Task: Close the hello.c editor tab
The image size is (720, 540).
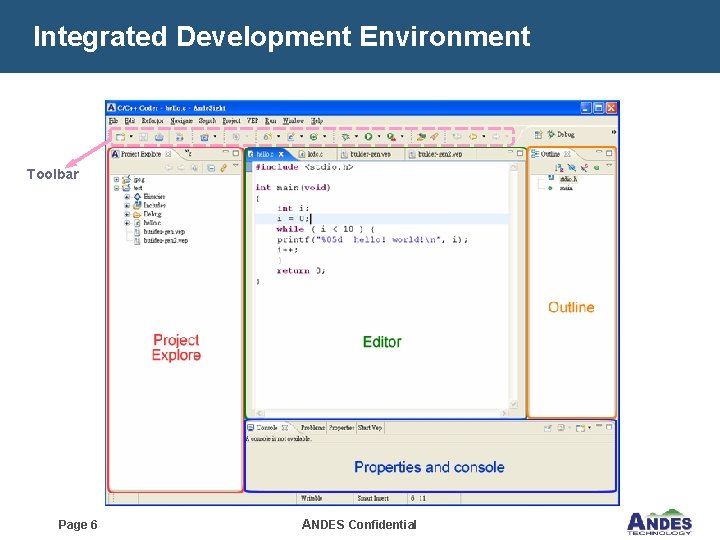Action: 281,154
